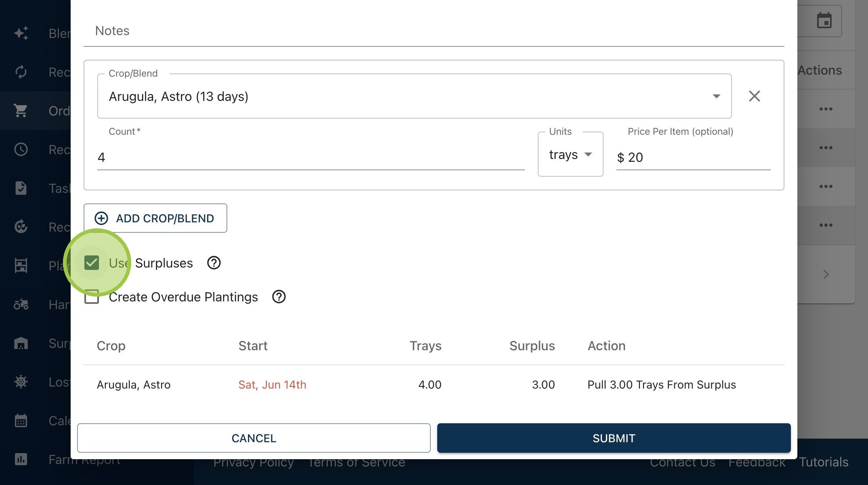Expand the Crop/Blend dropdown
Screen dimensions: 868x485
(414, 96)
